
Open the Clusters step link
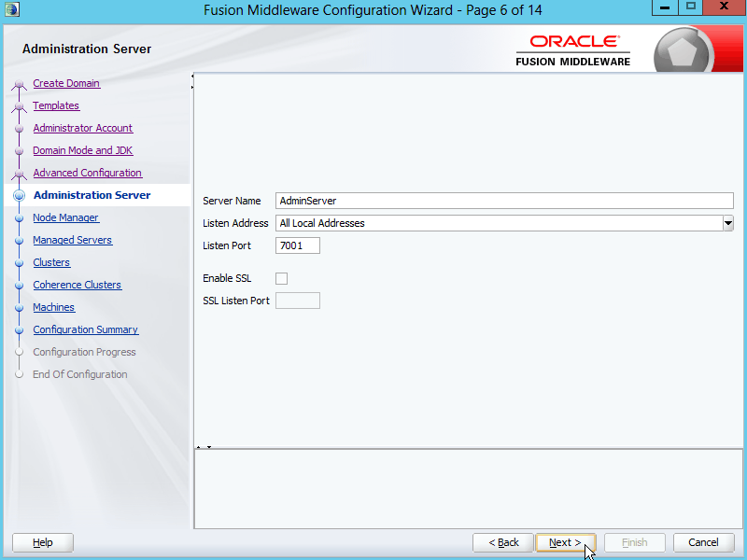point(51,262)
